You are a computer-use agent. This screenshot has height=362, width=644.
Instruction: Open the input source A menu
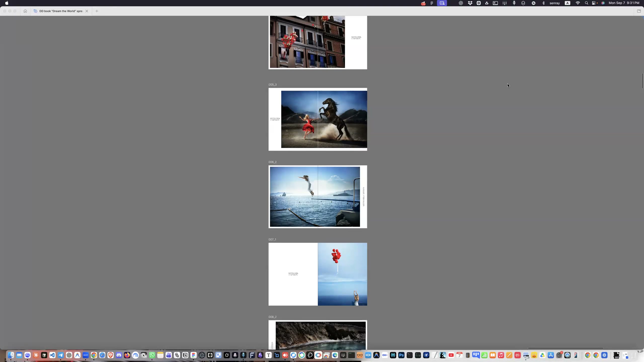tap(568, 3)
